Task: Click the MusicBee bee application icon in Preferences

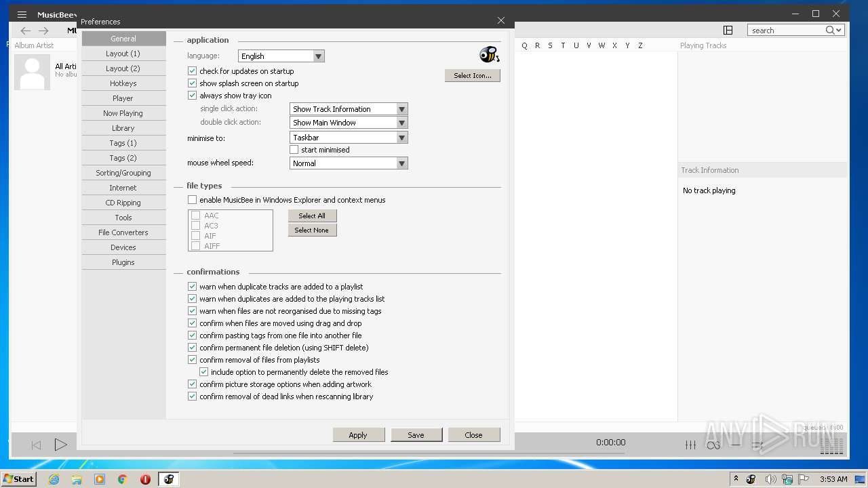Action: 489,55
